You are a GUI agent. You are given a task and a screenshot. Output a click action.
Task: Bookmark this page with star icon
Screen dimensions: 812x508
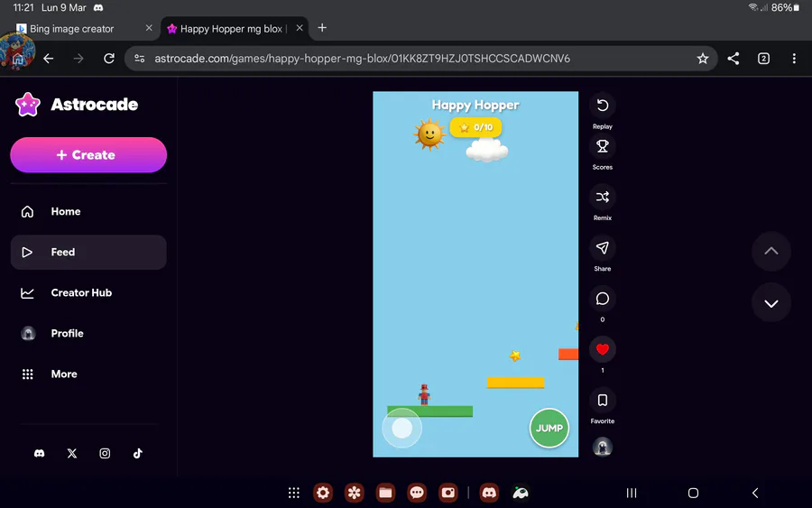702,59
